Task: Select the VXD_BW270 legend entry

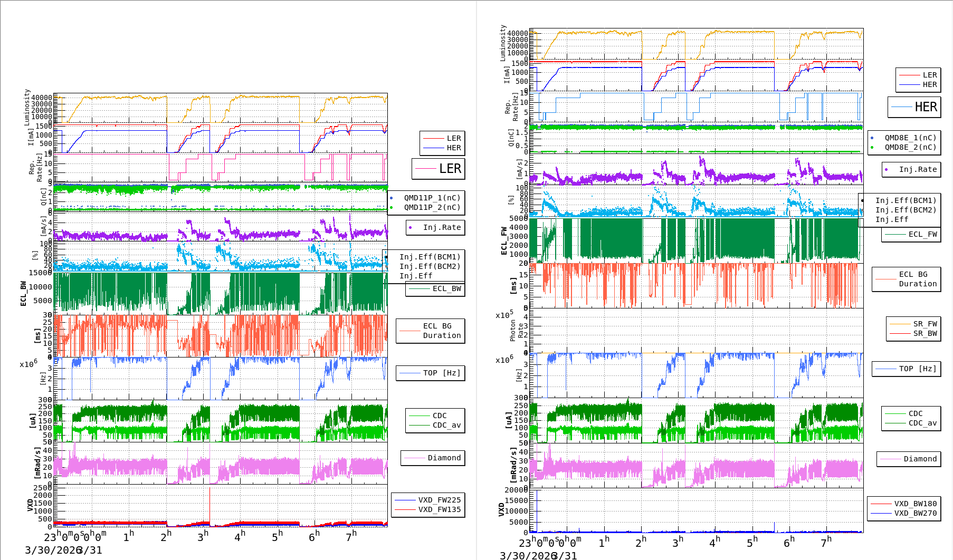Action: click(915, 513)
